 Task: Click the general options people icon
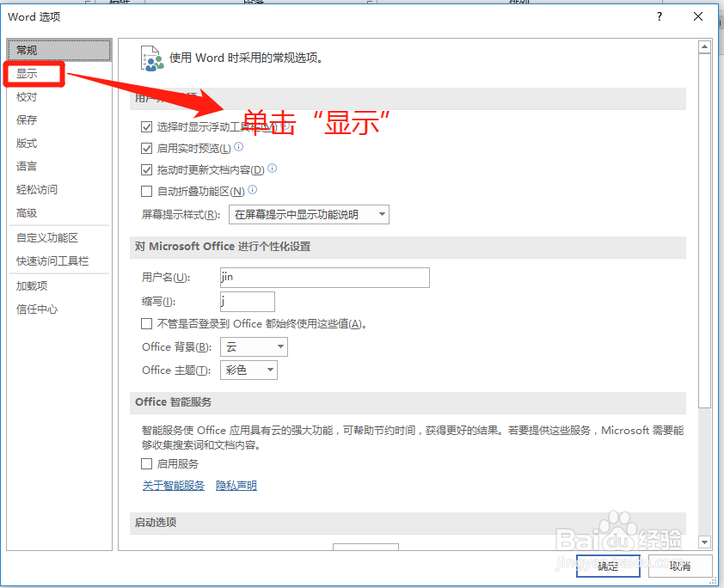click(x=152, y=58)
